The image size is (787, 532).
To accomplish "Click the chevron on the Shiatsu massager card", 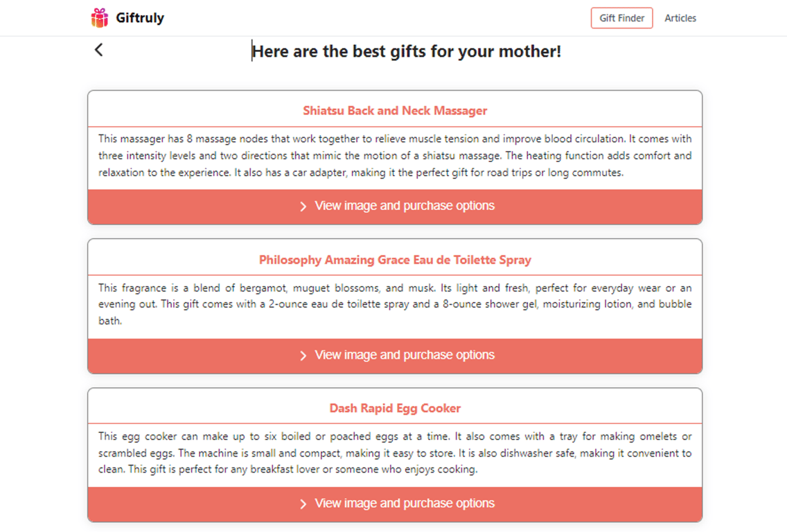I will point(303,206).
